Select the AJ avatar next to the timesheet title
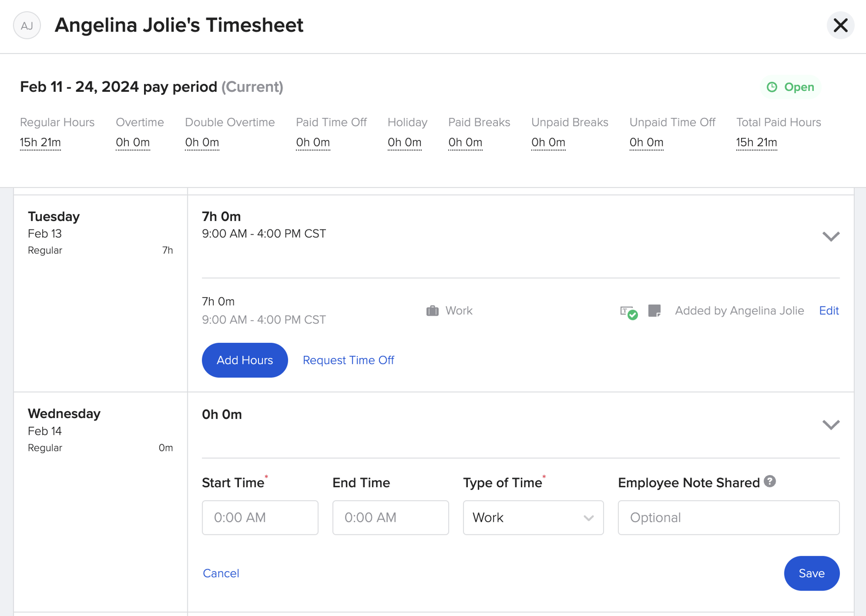The height and width of the screenshot is (616, 866). (27, 26)
